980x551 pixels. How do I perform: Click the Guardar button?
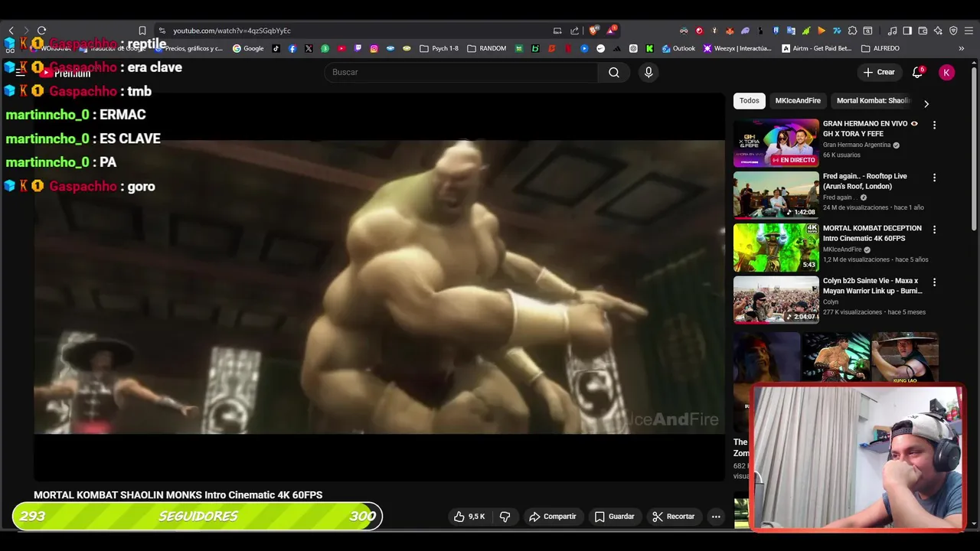pyautogui.click(x=615, y=517)
